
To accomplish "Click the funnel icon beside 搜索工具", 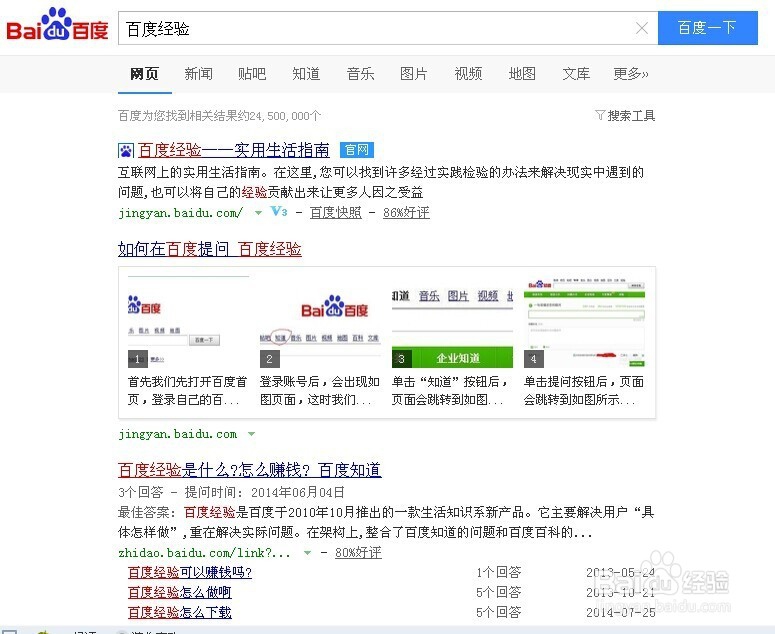I will [x=600, y=116].
